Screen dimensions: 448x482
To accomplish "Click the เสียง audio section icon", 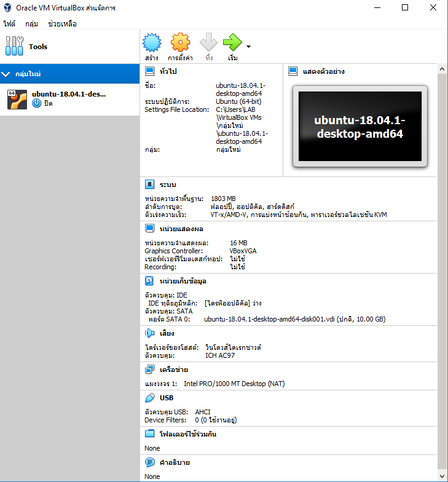I will pyautogui.click(x=149, y=333).
